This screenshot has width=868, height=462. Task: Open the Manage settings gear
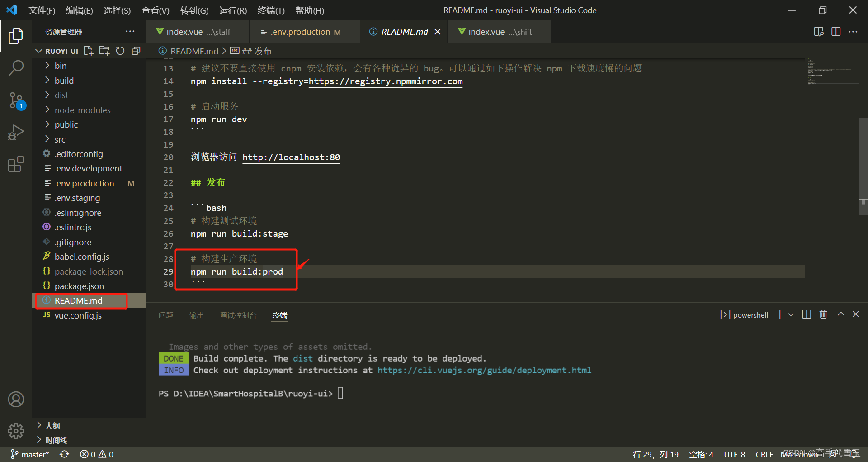[16, 431]
